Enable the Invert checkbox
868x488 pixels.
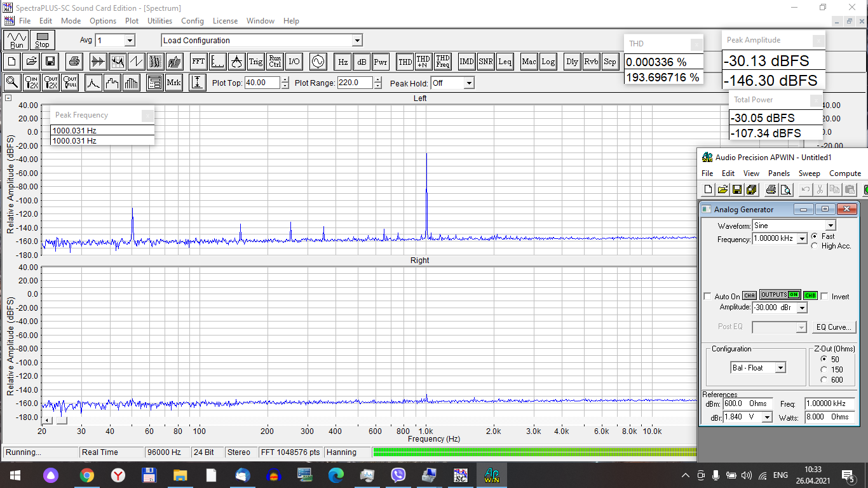(x=824, y=296)
